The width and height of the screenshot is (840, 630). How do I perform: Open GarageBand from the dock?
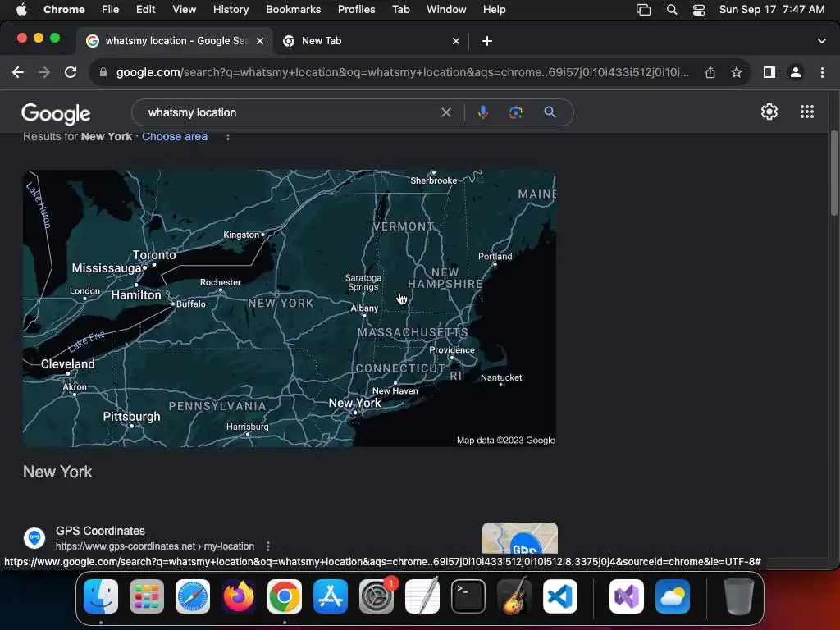click(x=514, y=596)
